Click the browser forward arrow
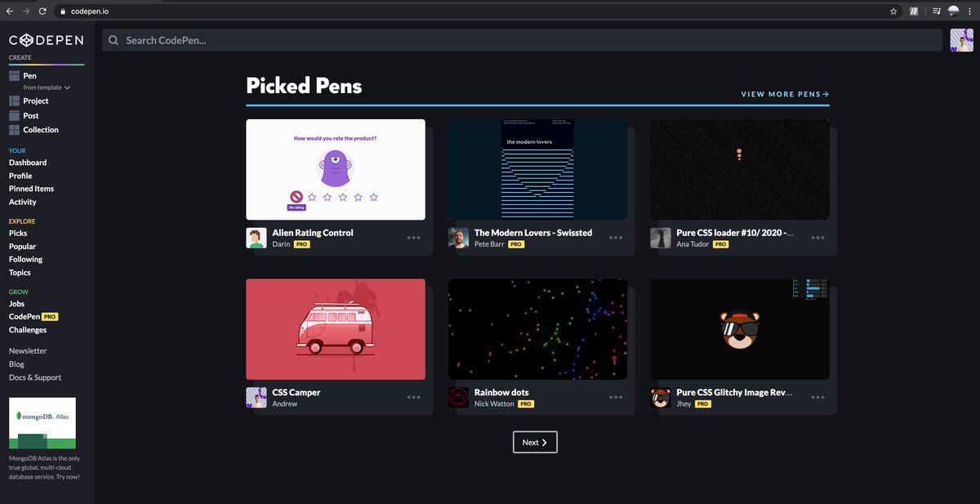Image resolution: width=980 pixels, height=504 pixels. coord(26,11)
